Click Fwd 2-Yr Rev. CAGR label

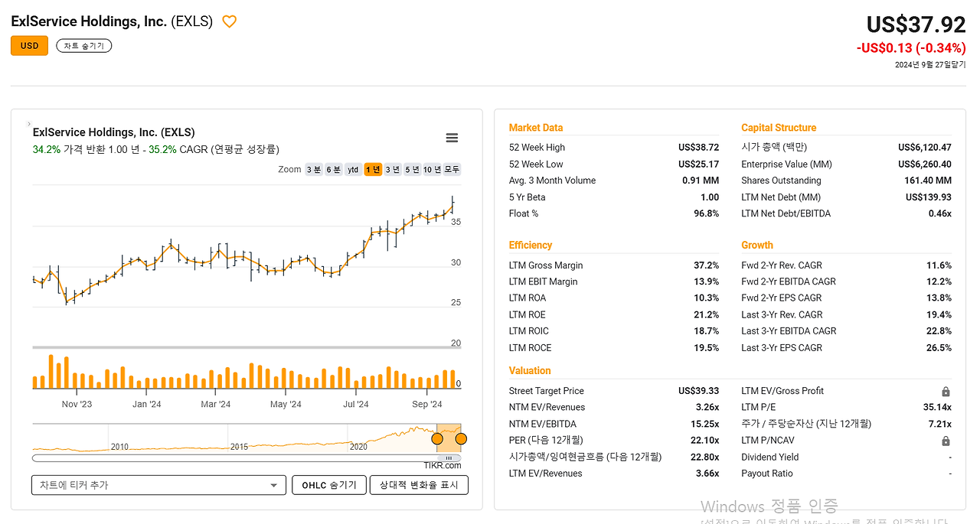point(782,265)
